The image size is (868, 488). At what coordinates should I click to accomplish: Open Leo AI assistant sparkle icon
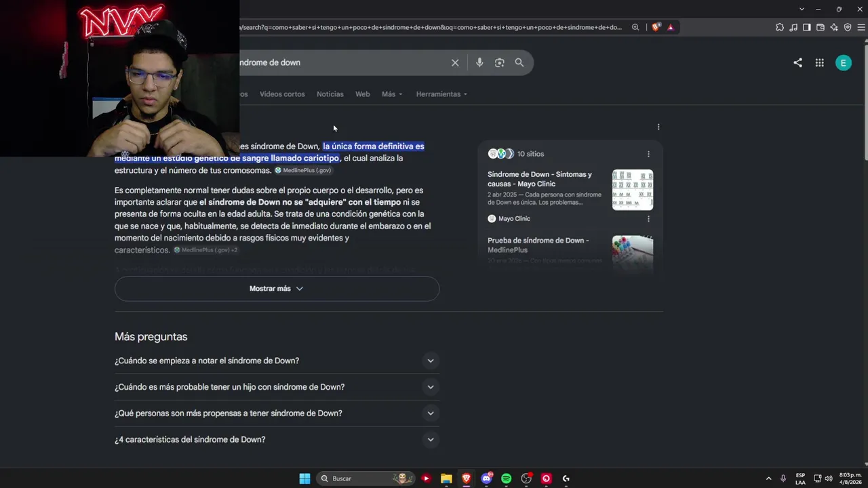834,27
